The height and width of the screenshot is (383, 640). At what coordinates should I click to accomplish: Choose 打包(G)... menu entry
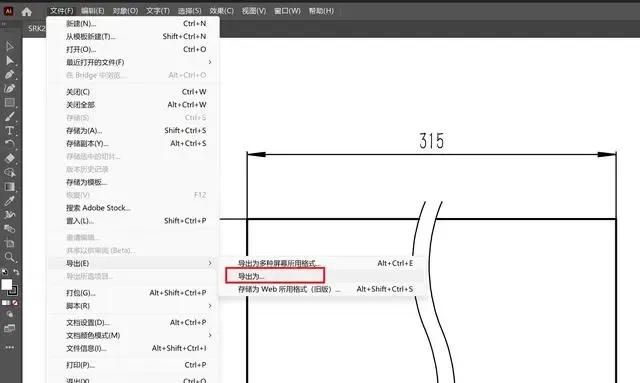pos(134,293)
